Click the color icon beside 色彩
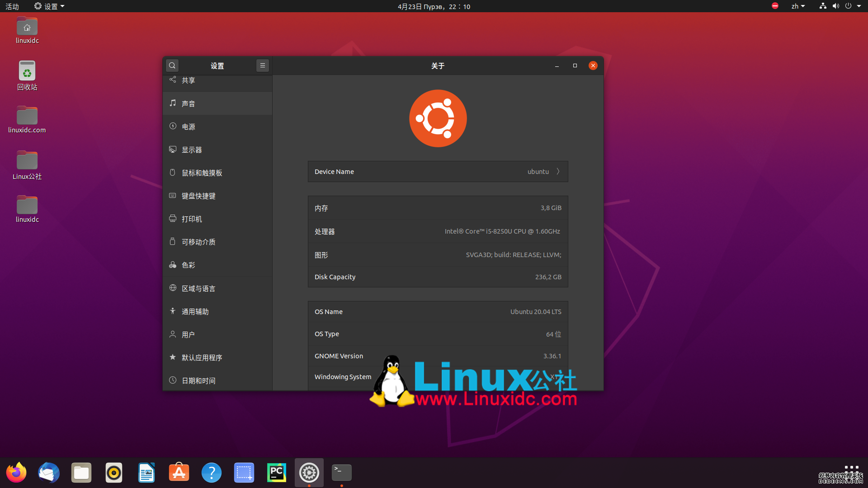Viewport: 868px width, 488px height. (x=173, y=265)
